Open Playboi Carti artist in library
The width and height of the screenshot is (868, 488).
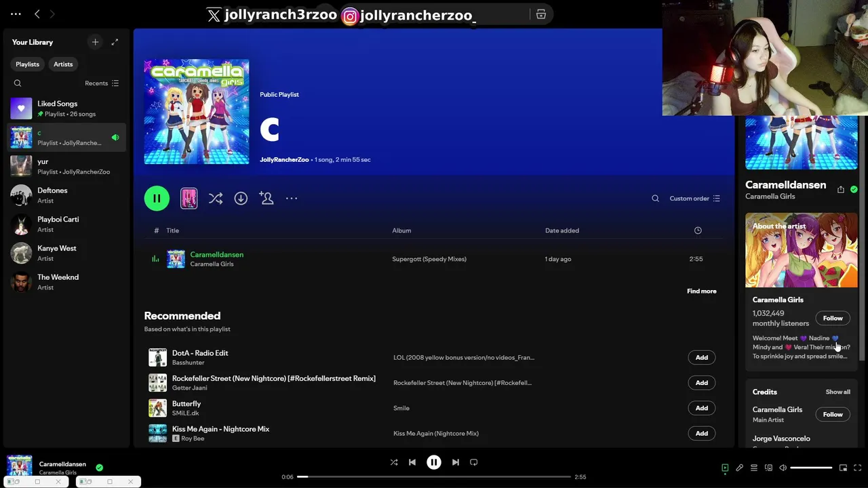point(66,224)
